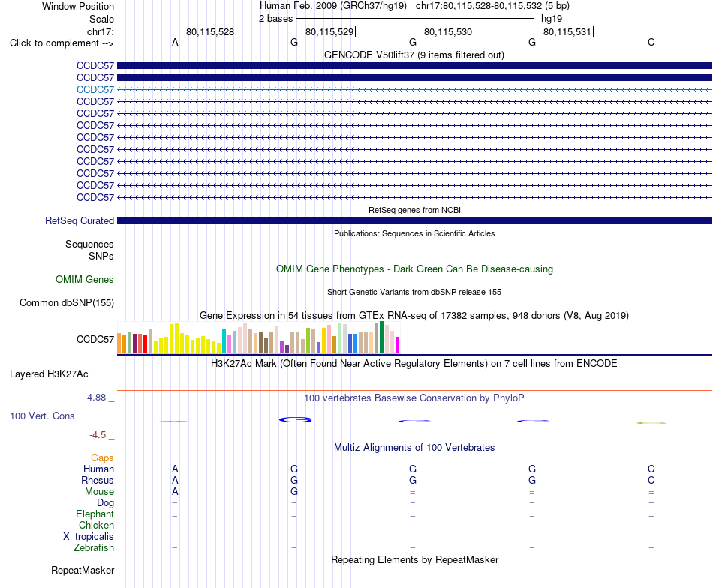Click coordinate label 80,115,529

click(329, 31)
